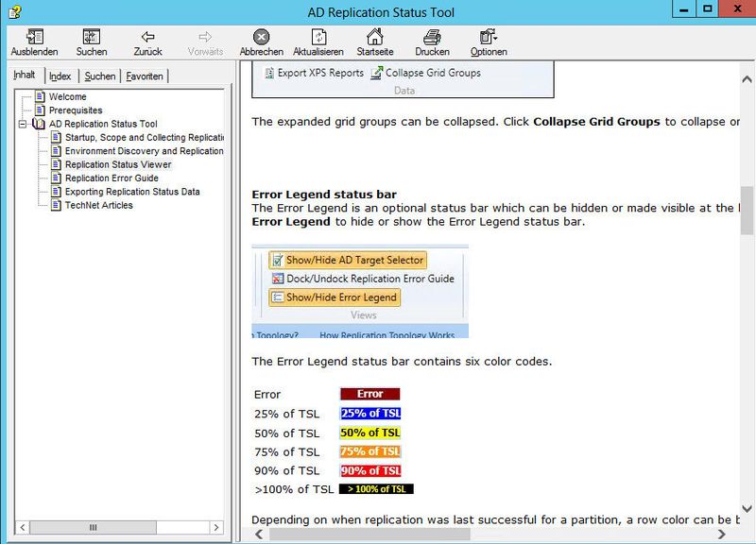The width and height of the screenshot is (756, 544).
Task: Select the Prerequisites topic
Action: (x=76, y=110)
